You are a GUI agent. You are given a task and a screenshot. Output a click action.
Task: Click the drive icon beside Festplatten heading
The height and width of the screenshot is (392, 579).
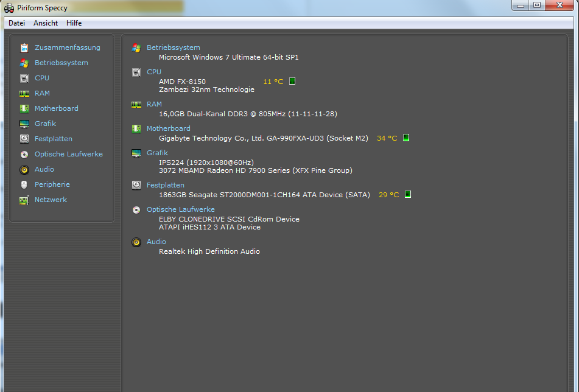pos(136,185)
